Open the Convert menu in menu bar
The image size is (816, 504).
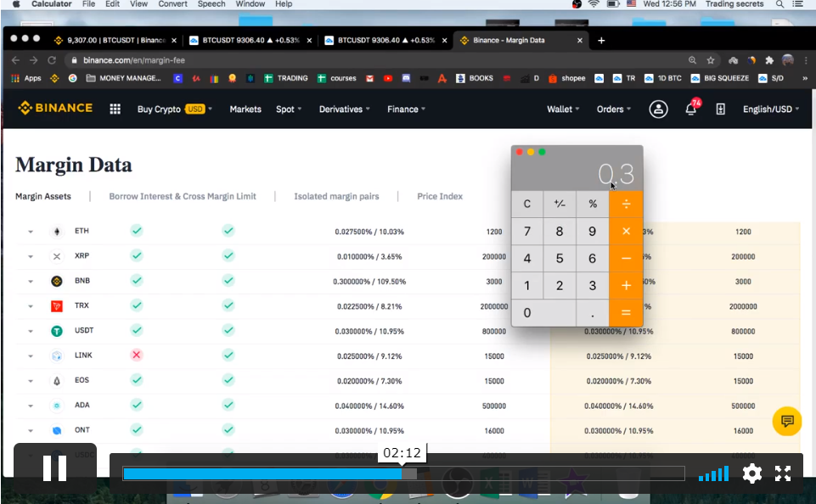(172, 4)
